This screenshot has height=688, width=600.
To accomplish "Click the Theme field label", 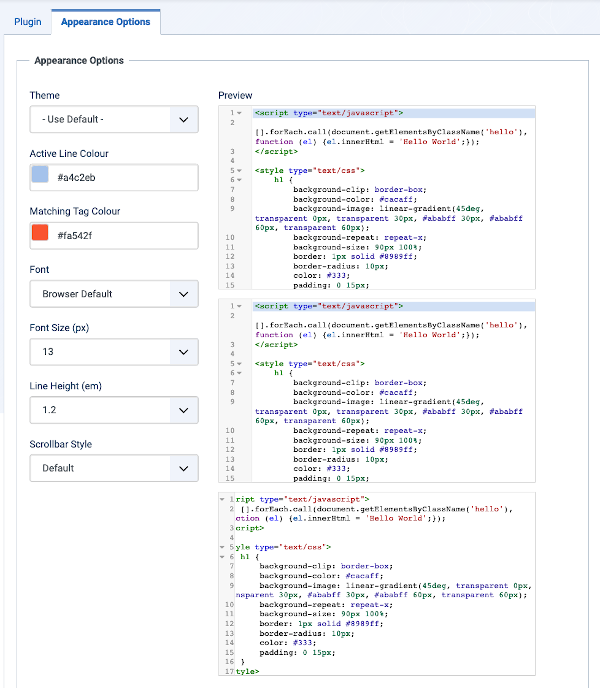I will 44,96.
